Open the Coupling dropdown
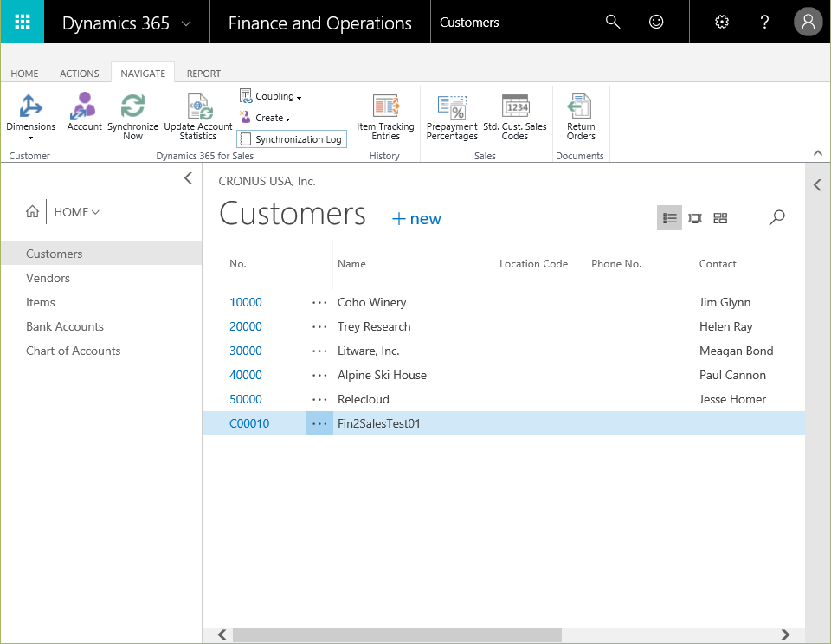Image resolution: width=831 pixels, height=644 pixels. 270,96
